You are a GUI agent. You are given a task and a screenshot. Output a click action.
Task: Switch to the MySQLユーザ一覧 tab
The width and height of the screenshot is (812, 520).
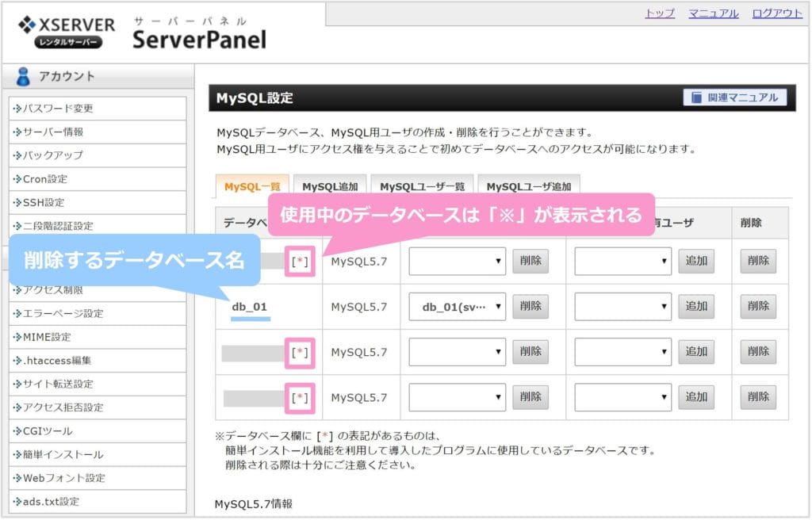[421, 187]
